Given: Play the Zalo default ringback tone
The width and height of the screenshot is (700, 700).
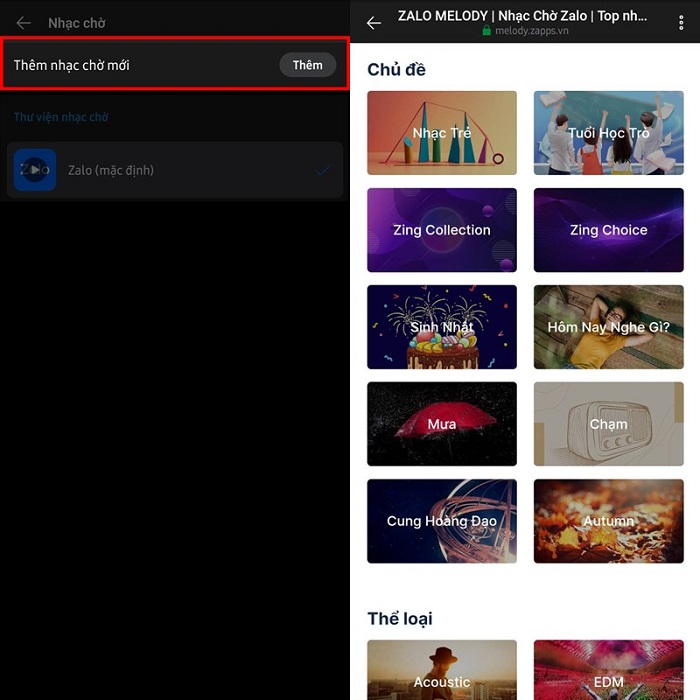Looking at the screenshot, I should click(35, 170).
